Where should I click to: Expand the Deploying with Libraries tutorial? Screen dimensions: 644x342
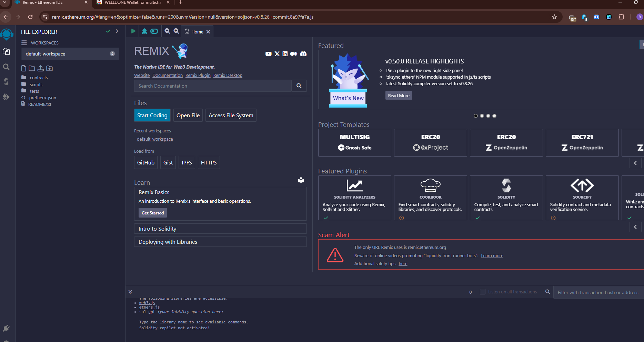click(220, 242)
